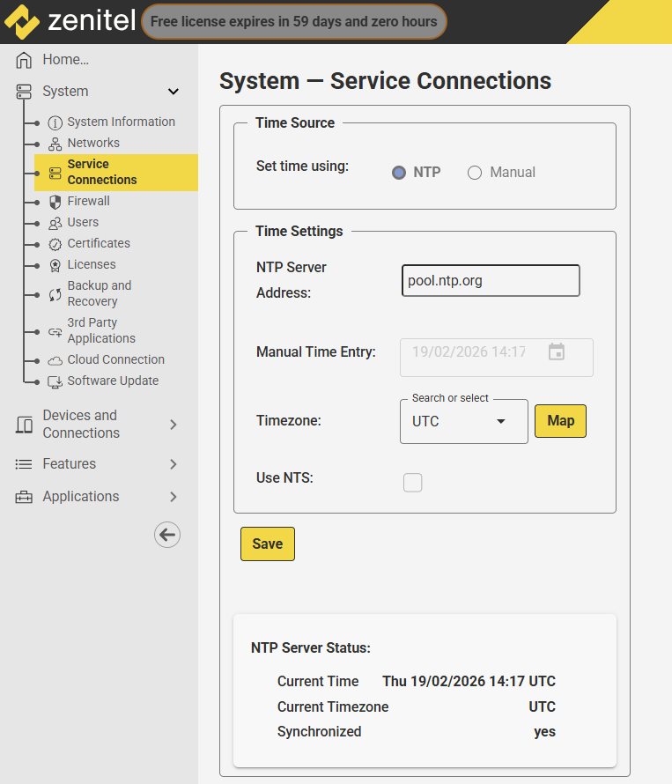672x784 pixels.
Task: Collapse the System menu section
Action: coord(174,92)
